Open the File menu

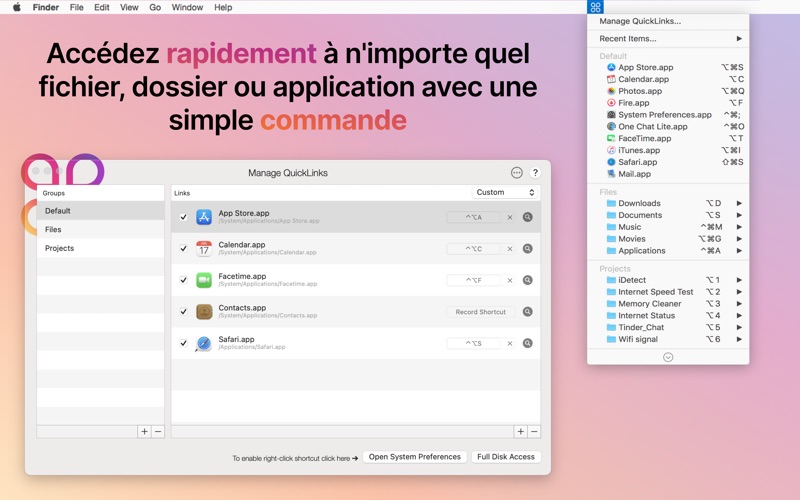point(77,7)
